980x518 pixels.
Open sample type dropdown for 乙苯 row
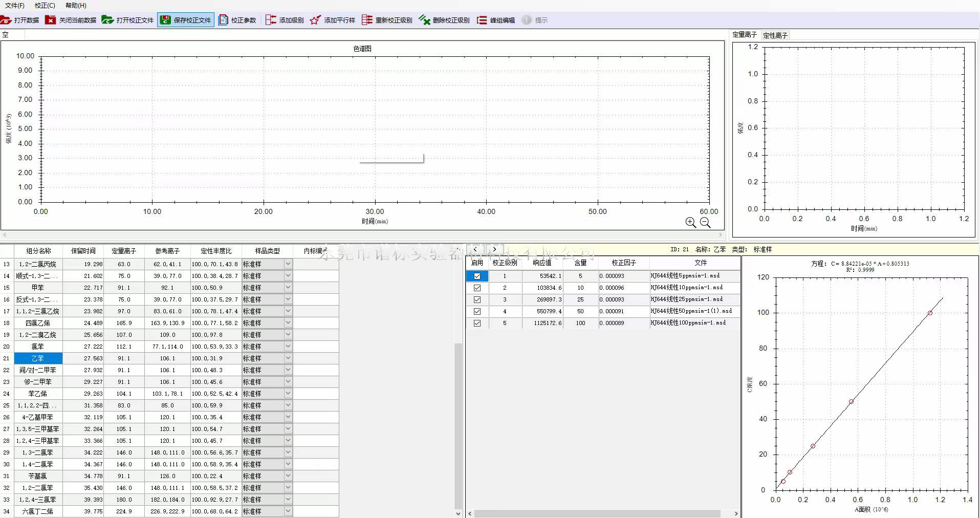288,358
